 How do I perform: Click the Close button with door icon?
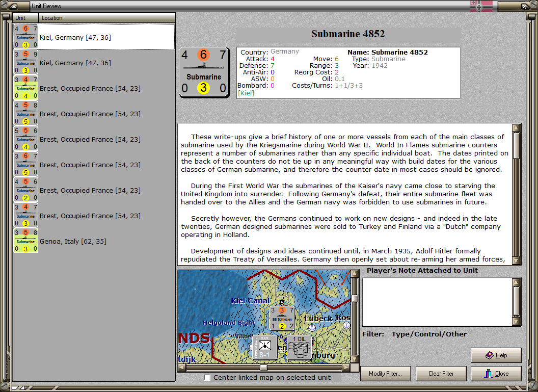(x=496, y=374)
